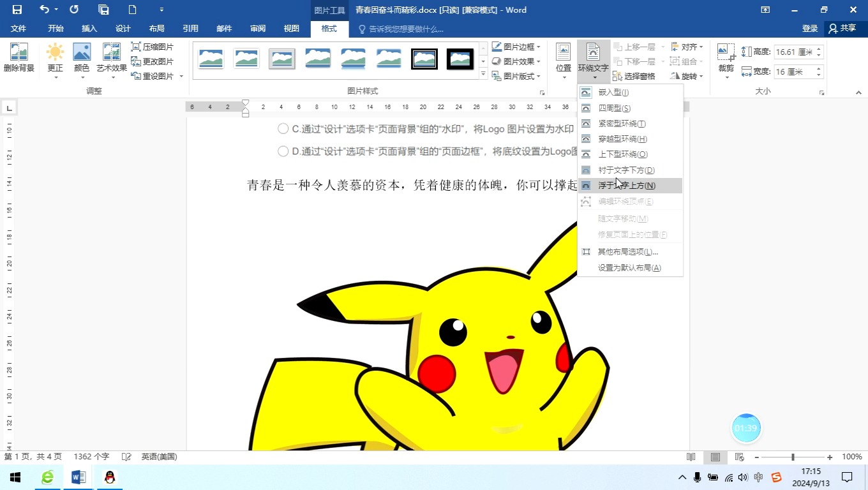
Task: Choose Top and Bottom (上下型环绕)
Action: click(x=630, y=154)
